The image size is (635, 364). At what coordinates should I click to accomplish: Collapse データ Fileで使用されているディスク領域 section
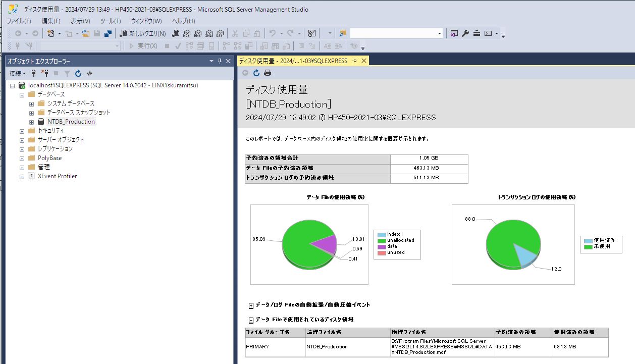tap(251, 320)
